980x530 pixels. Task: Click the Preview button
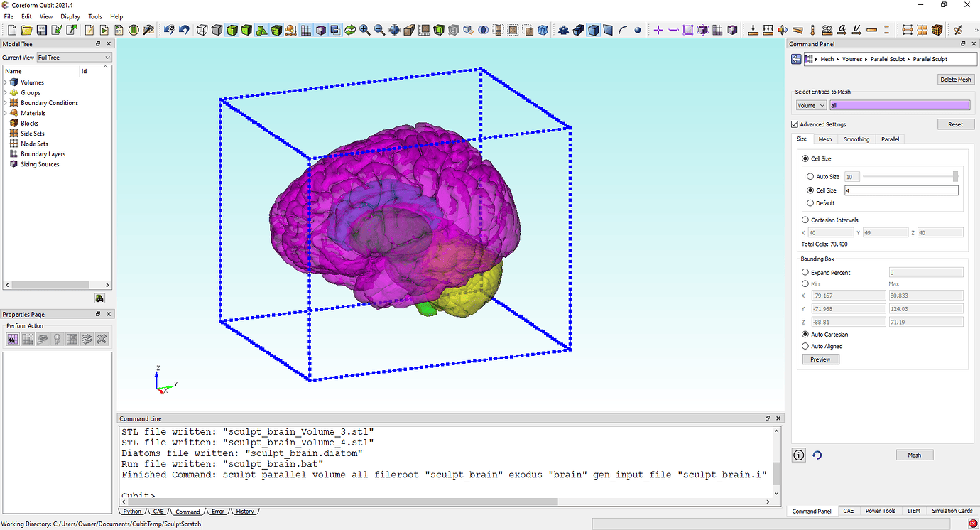(820, 359)
